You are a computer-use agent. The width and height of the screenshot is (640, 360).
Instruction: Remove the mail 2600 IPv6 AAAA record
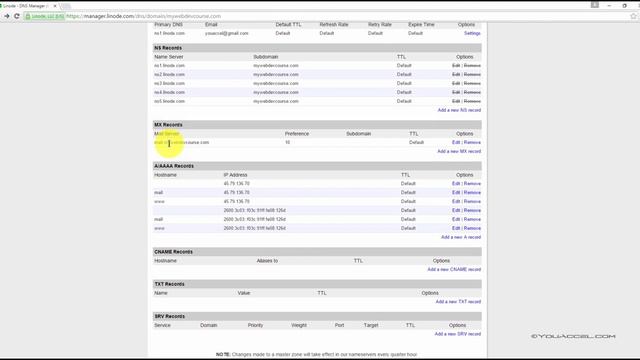tap(472, 220)
